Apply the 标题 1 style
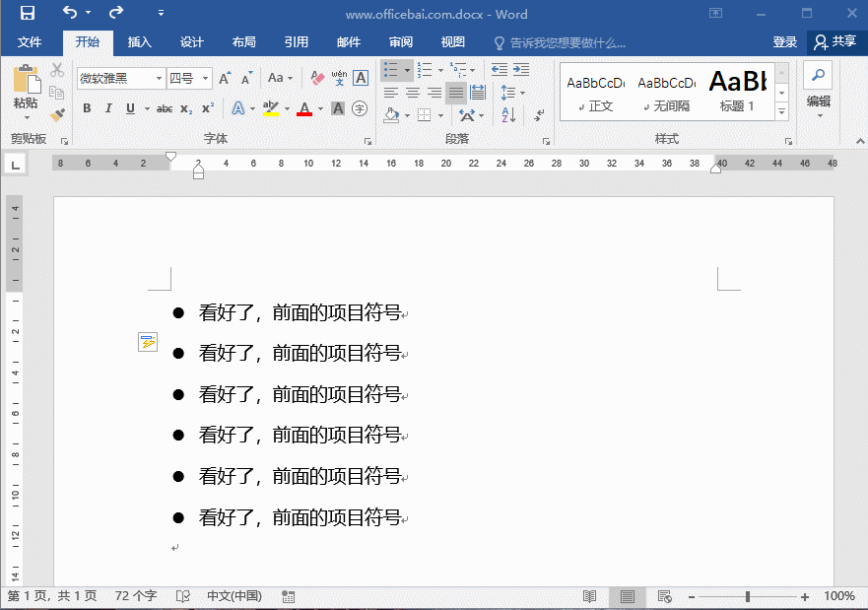 737,93
